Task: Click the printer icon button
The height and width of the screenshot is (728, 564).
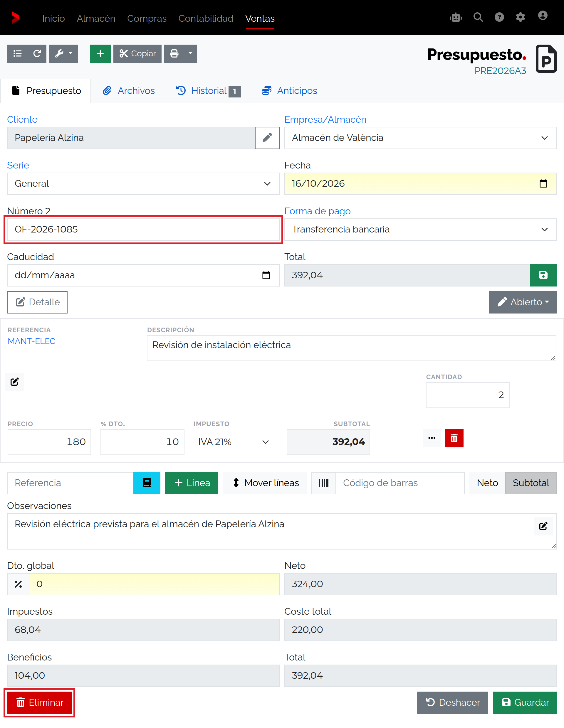Action: pyautogui.click(x=174, y=53)
